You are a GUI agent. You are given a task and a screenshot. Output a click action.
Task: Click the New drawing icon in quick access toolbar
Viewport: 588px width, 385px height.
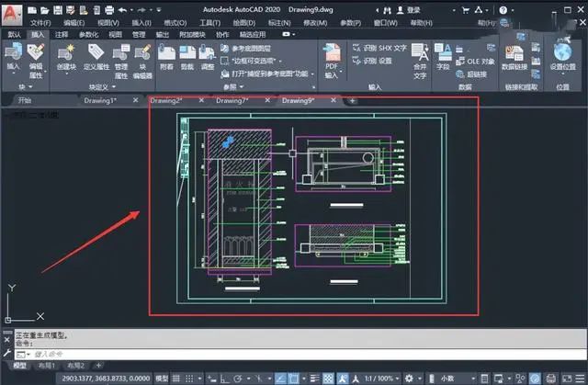coord(32,10)
